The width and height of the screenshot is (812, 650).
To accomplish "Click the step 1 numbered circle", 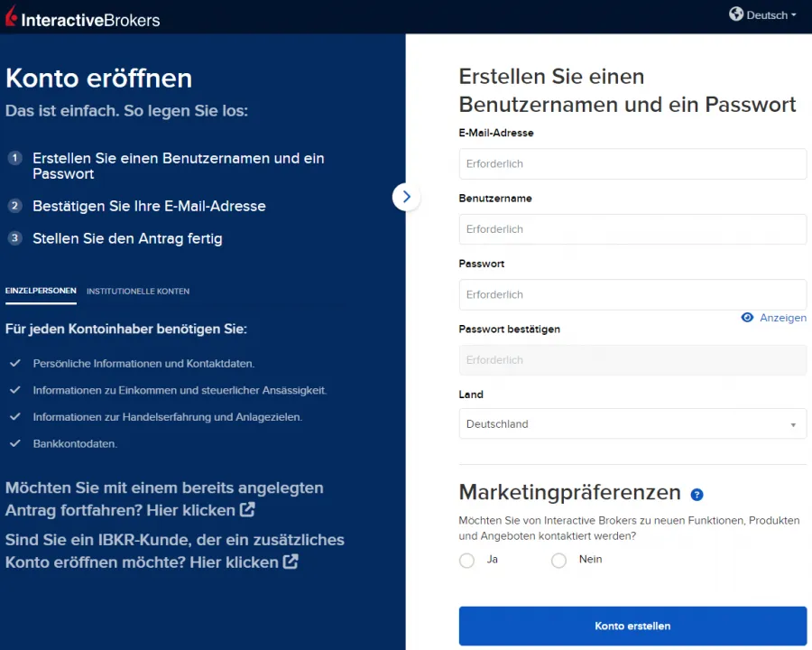I will (14, 158).
